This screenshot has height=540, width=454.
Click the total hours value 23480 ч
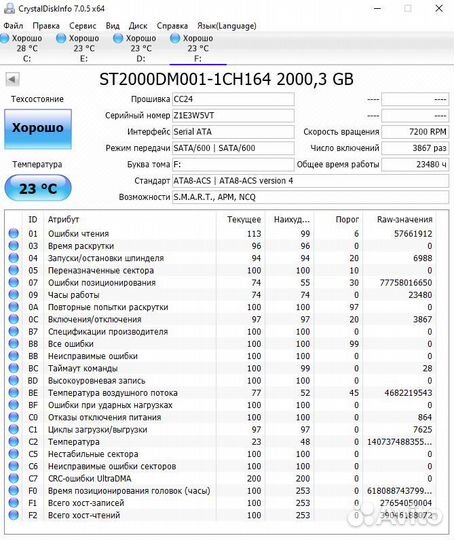pyautogui.click(x=415, y=164)
